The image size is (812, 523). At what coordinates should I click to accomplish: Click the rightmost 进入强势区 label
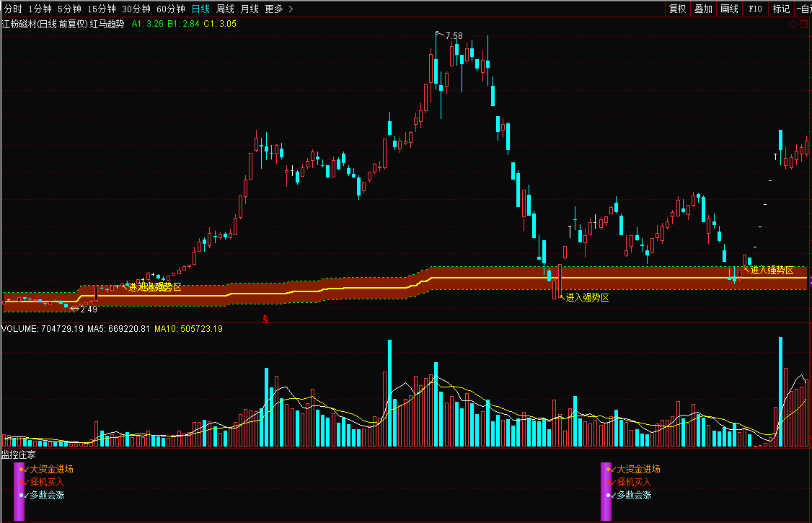[x=772, y=271]
